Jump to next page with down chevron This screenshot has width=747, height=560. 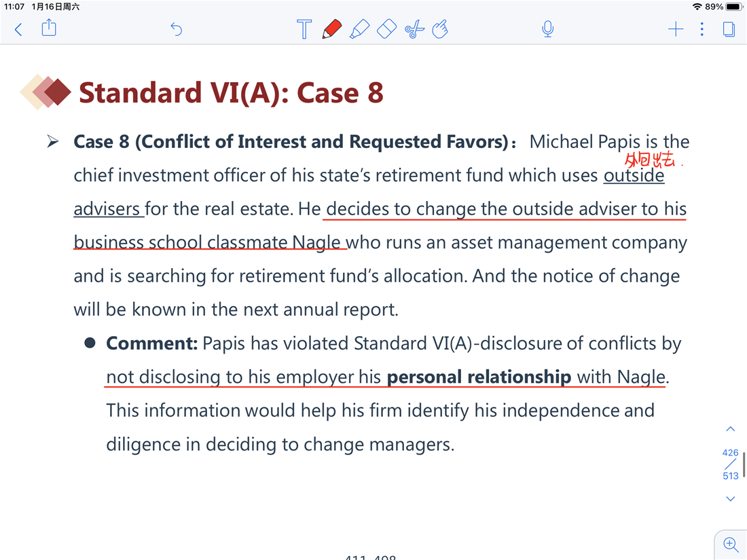click(730, 499)
